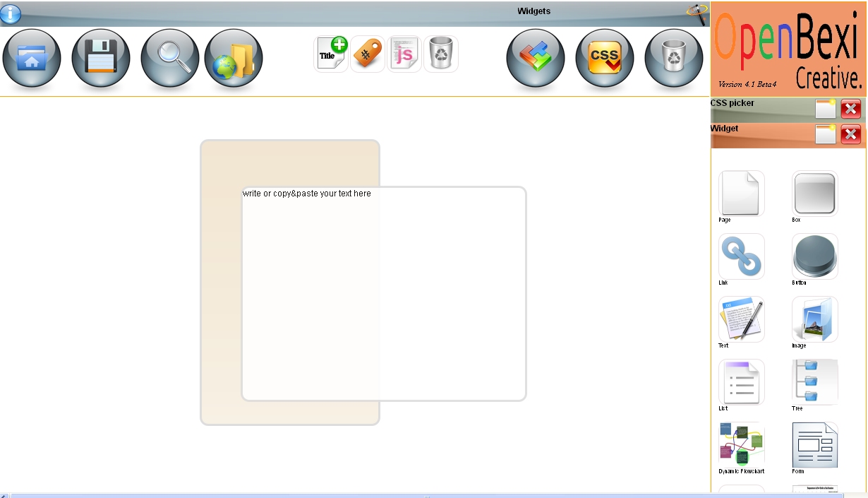
Task: Collapse the Widget panel window button
Action: [826, 134]
